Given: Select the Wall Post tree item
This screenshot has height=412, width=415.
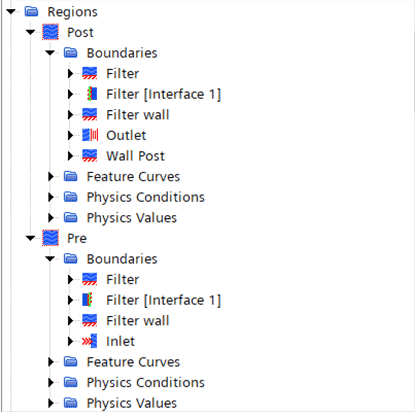Looking at the screenshot, I should 135,156.
